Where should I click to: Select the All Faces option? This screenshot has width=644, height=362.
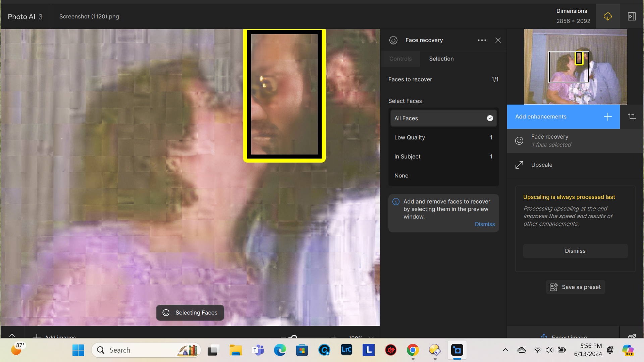coord(443,118)
